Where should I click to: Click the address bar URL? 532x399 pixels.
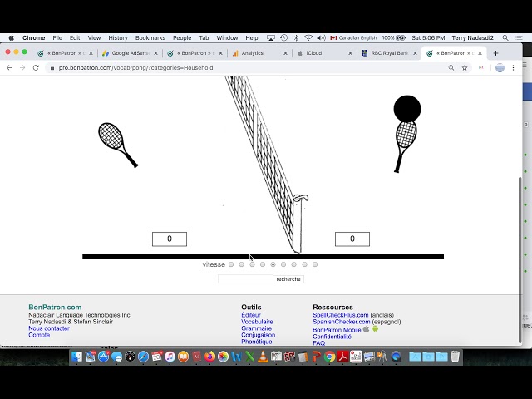coord(135,68)
